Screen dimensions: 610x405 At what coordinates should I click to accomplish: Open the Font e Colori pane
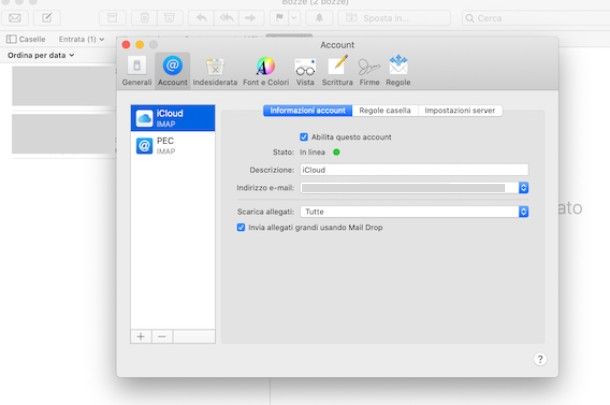(266, 71)
